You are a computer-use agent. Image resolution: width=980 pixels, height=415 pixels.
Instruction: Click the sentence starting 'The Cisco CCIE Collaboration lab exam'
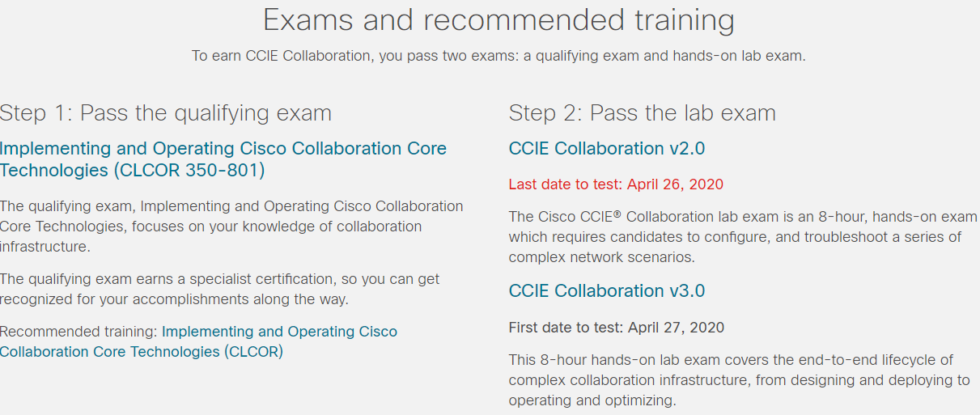(743, 237)
